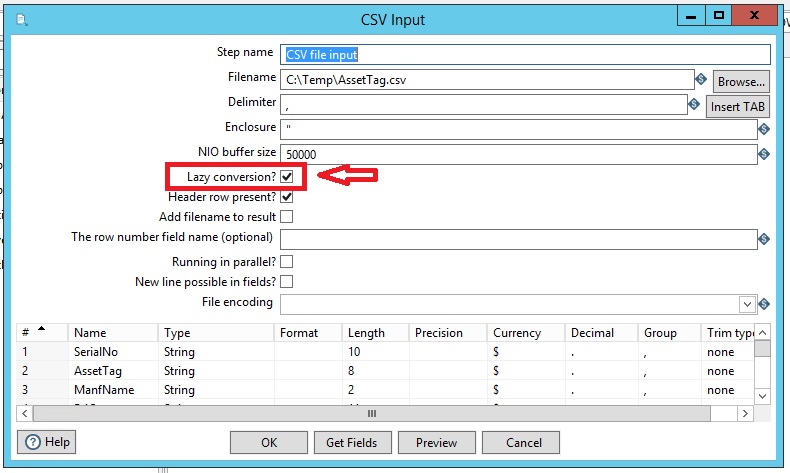Enable Running in parallel checkbox
This screenshot has width=790, height=473.
(x=287, y=262)
